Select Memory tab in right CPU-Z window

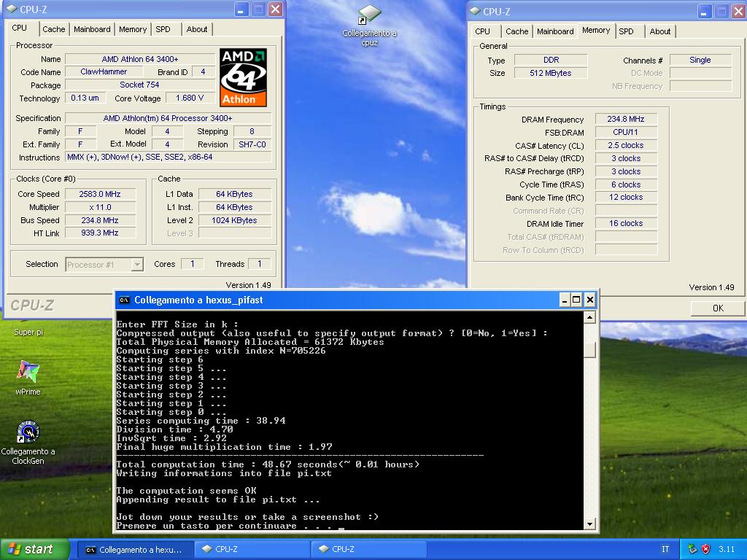(595, 30)
